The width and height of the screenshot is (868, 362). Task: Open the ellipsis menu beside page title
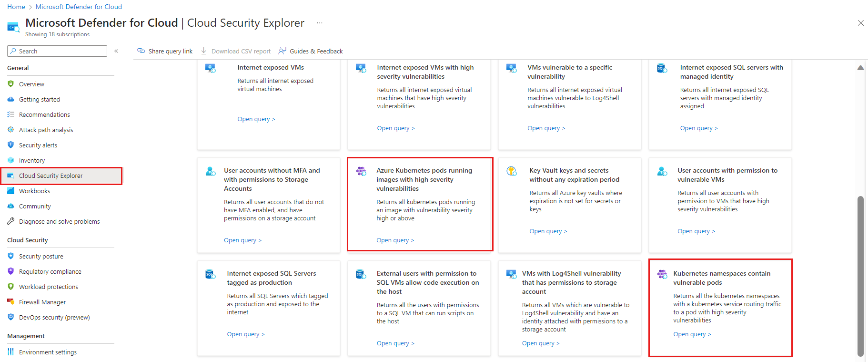320,23
